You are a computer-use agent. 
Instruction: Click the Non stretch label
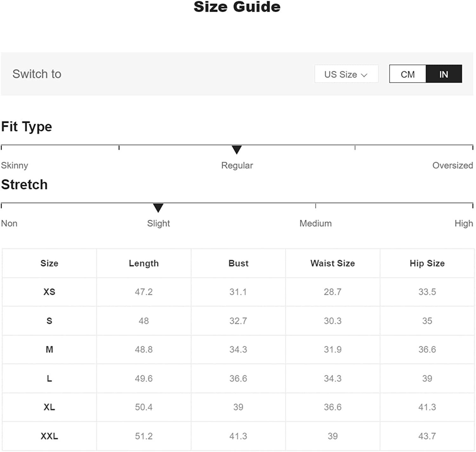(x=9, y=223)
